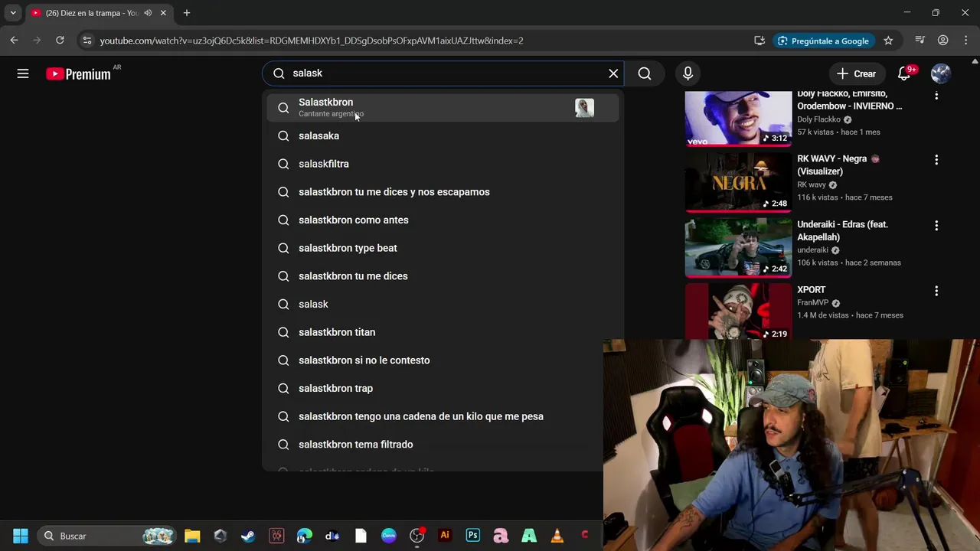Start voice search with the microphone

[x=688, y=73]
